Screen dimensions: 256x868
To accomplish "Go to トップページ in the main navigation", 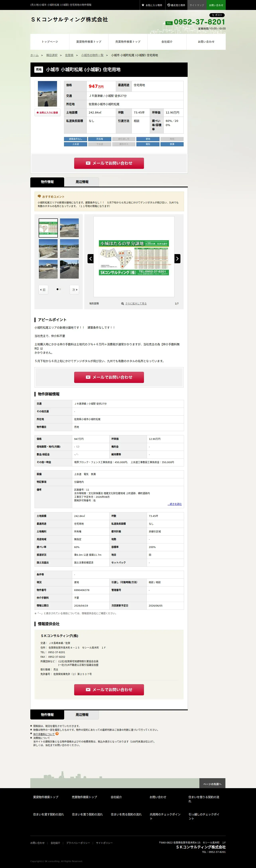I will pos(50,42).
